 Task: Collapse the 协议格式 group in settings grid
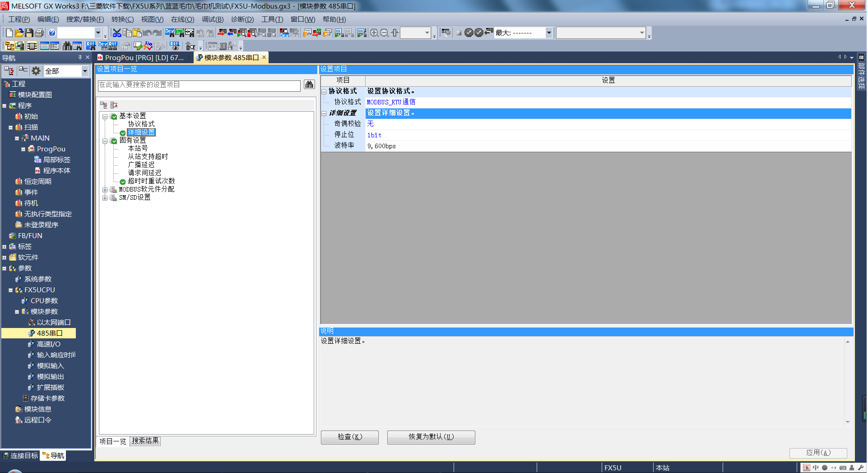coord(324,92)
